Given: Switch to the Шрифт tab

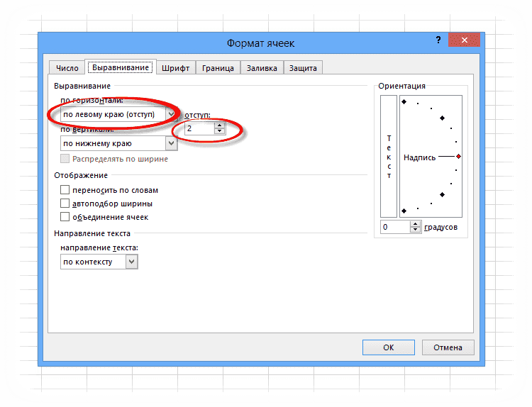Looking at the screenshot, I should click(175, 68).
